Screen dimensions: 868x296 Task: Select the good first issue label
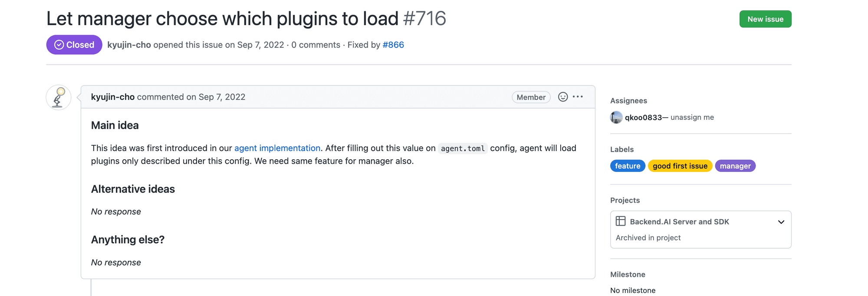click(x=680, y=166)
